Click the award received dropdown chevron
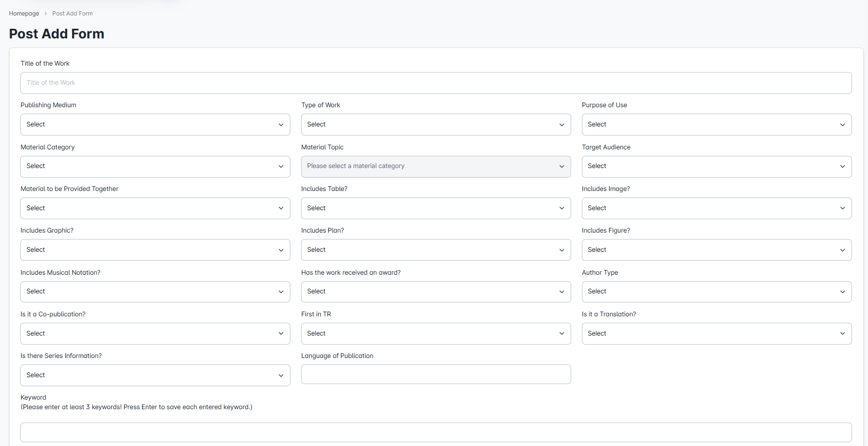The height and width of the screenshot is (446, 868). [x=562, y=292]
